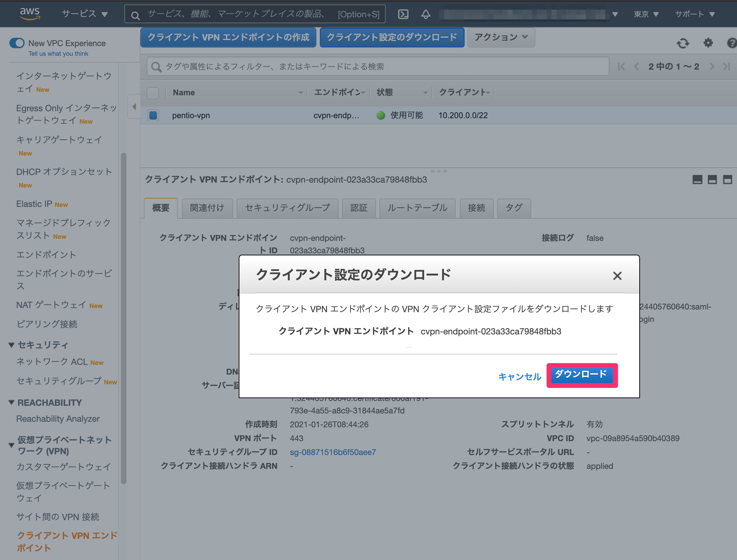The image size is (737, 560).
Task: Click the 10.200.0.0/22 client CIDR cell
Action: point(463,115)
